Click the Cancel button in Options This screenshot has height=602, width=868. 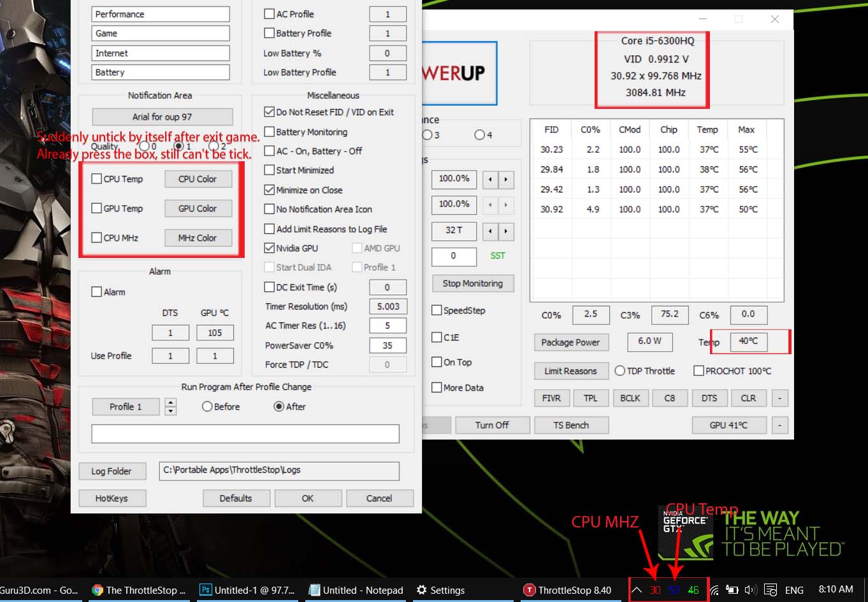[379, 498]
